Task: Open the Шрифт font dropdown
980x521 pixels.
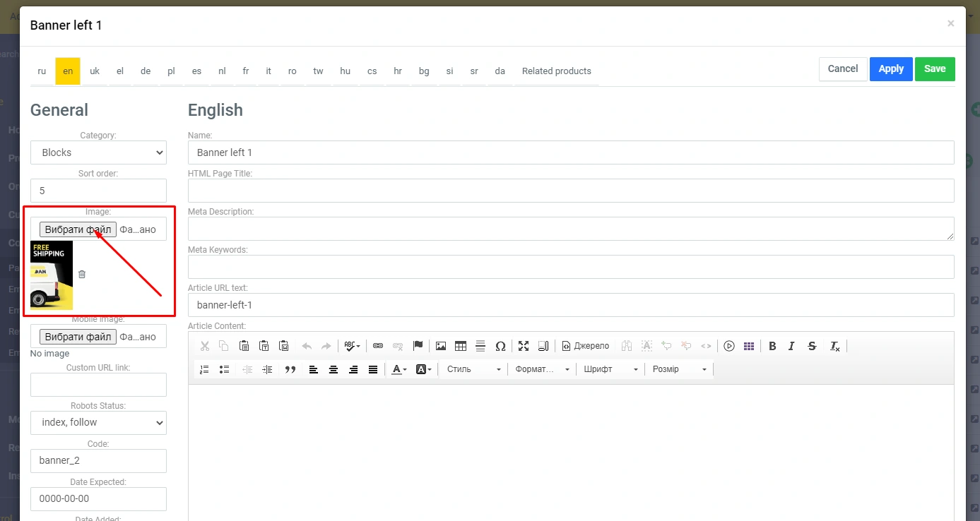Action: pos(610,369)
